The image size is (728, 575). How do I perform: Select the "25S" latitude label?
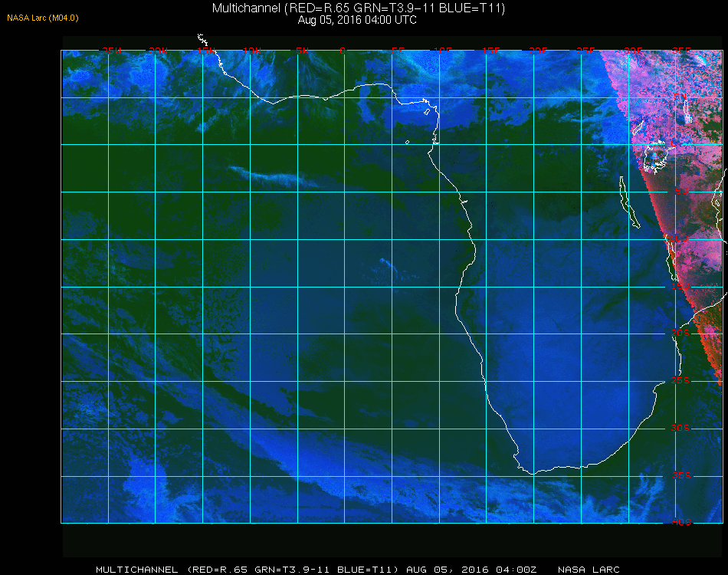click(680, 381)
